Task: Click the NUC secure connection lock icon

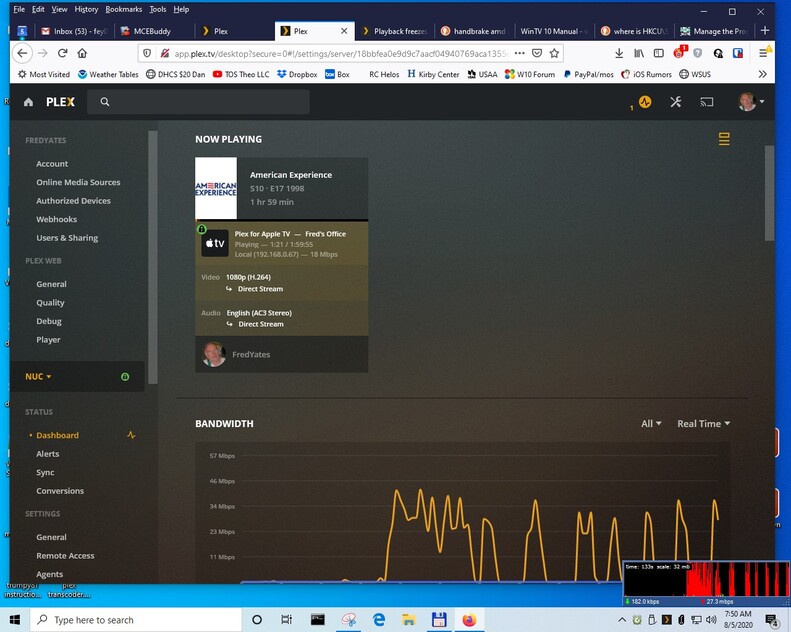Action: coord(125,376)
